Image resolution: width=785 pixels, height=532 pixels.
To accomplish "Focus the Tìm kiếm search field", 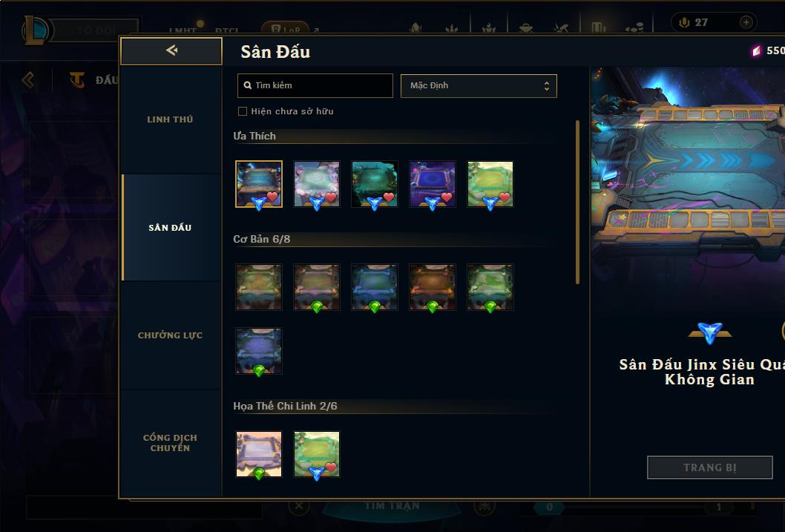I will coord(315,85).
